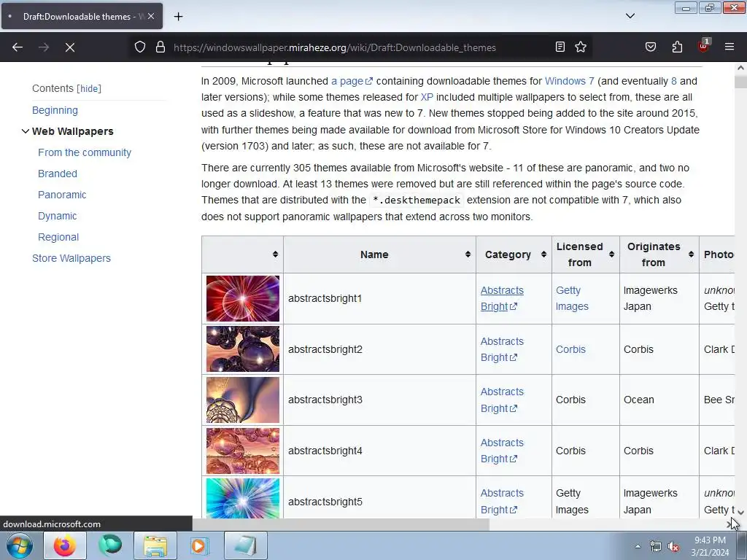Open Getty Images link in abstractsbright1 row
Screen dimensions: 747x560
pyautogui.click(x=572, y=298)
